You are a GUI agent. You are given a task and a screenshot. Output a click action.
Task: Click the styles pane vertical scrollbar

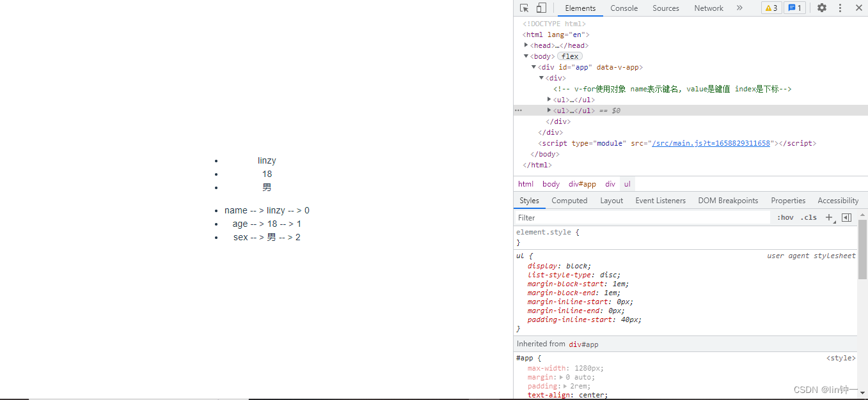[862, 249]
